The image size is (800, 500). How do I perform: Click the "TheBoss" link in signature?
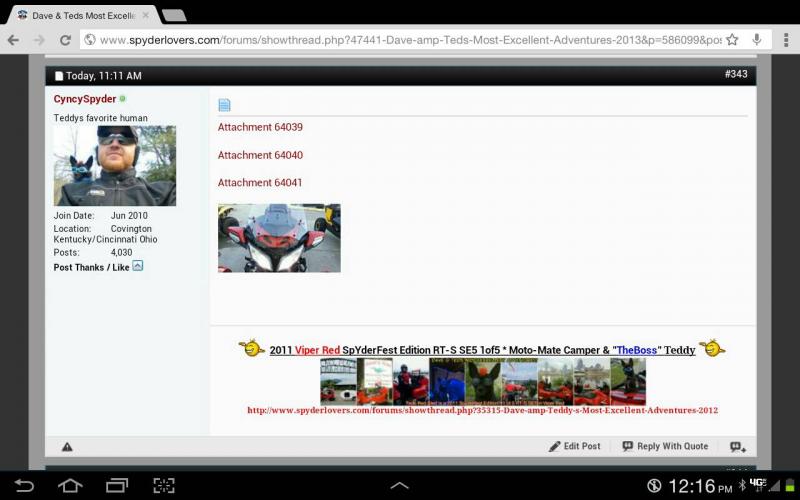[x=637, y=350]
